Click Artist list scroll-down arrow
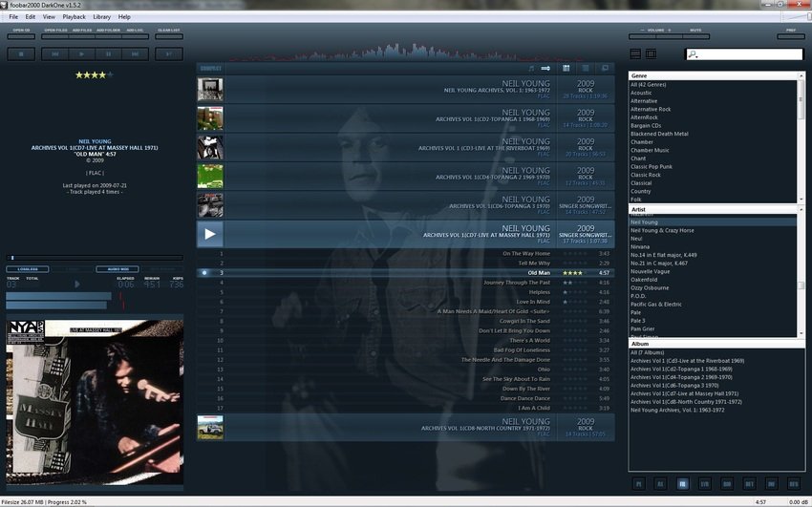Screen dimensions: 812x507 coord(801,333)
